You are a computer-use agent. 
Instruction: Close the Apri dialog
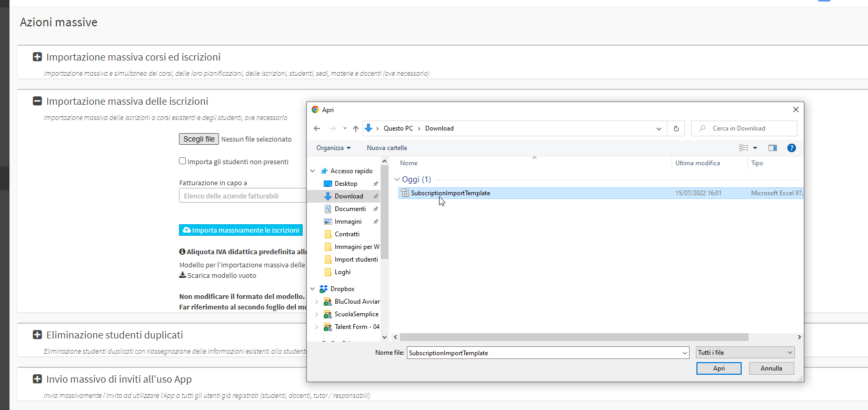point(796,109)
